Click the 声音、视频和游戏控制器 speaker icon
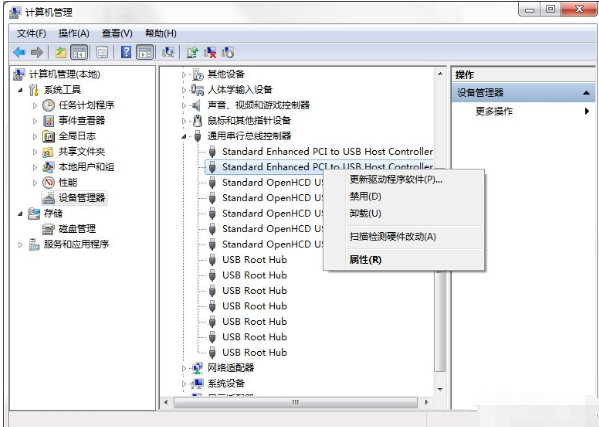The width and height of the screenshot is (599, 427). [x=196, y=105]
